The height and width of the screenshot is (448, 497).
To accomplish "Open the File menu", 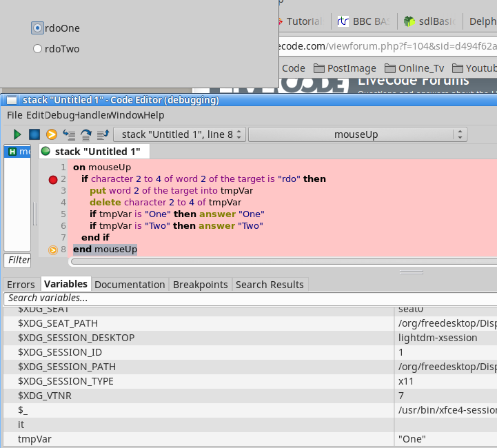I will click(x=14, y=115).
